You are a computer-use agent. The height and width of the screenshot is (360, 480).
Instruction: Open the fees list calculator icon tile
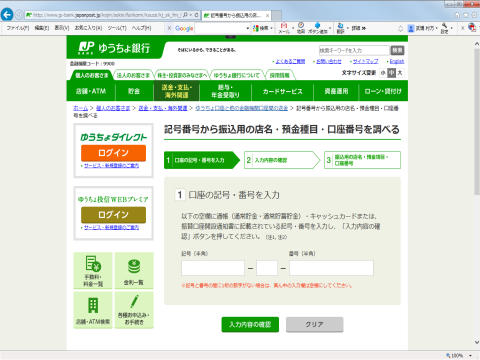click(x=93, y=270)
